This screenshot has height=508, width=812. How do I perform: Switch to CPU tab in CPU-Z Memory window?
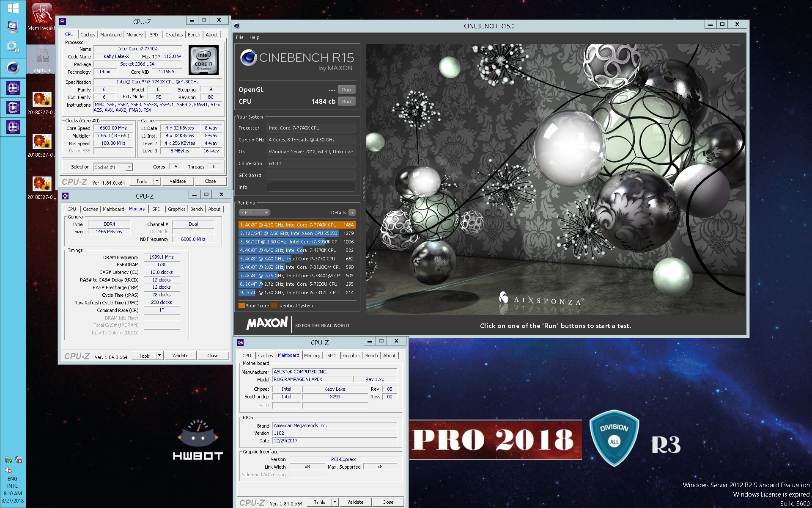point(72,209)
